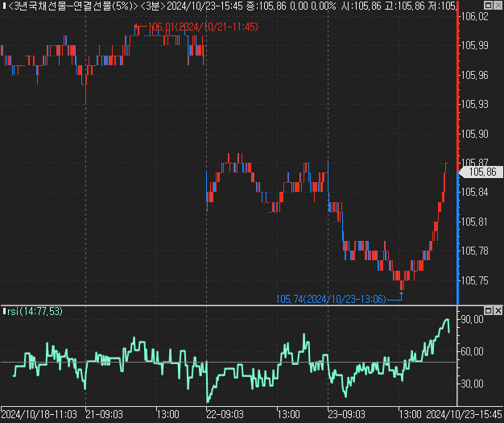The width and height of the screenshot is (504, 423).
Task: Click the 2024/10/23-15:45 end date label
Action: point(465,414)
